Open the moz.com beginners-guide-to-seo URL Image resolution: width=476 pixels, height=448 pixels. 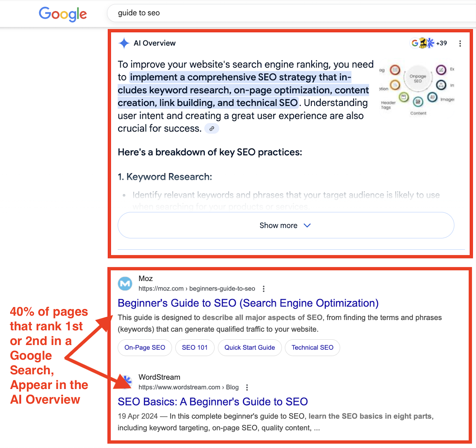(197, 289)
